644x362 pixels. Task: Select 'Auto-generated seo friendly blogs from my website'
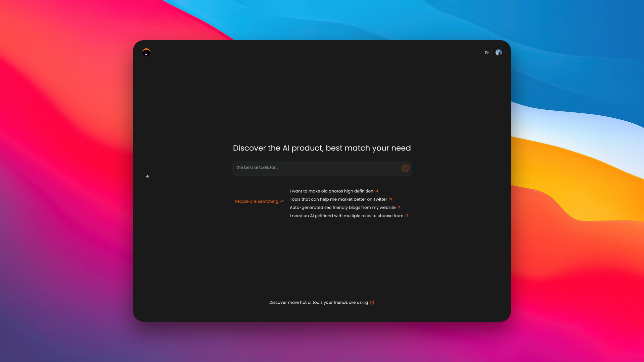(342, 207)
